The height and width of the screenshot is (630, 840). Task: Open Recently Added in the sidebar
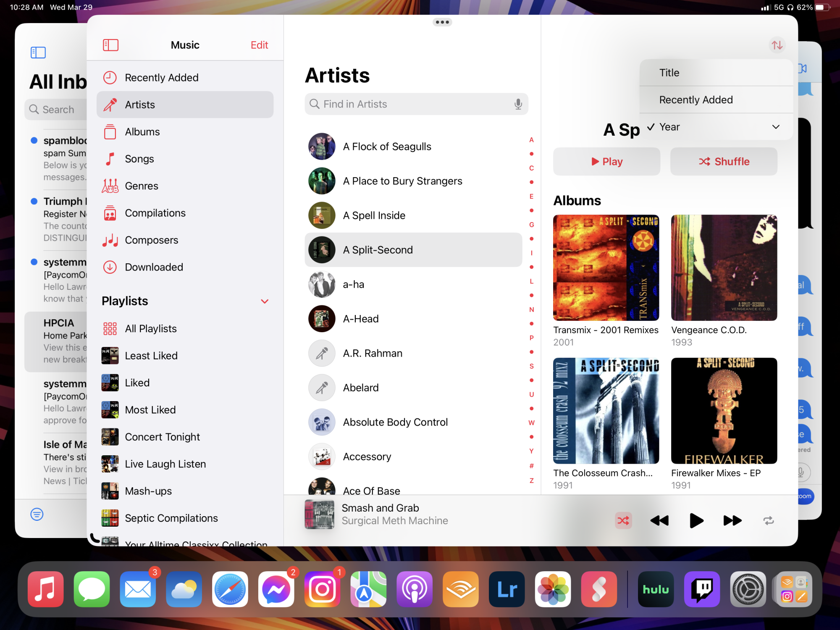coord(185,78)
